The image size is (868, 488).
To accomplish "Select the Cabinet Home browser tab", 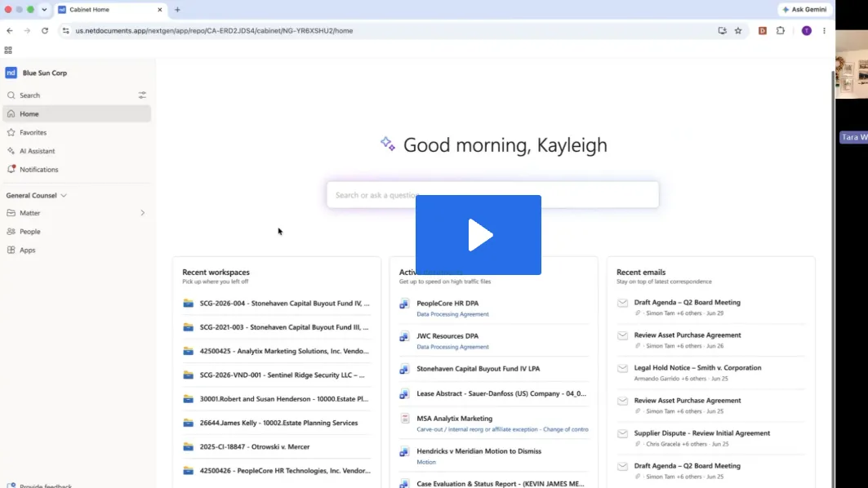I will point(109,10).
